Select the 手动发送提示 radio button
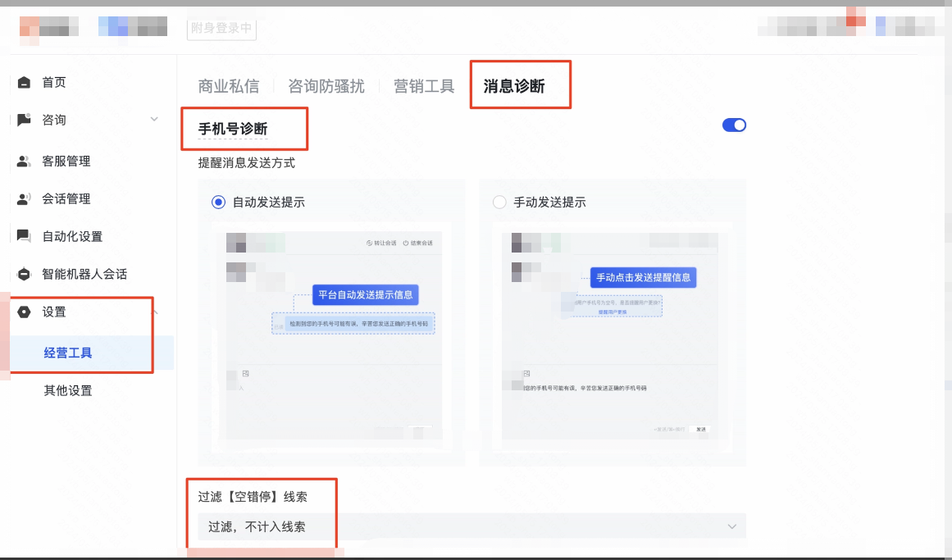This screenshot has width=952, height=560. pyautogui.click(x=499, y=202)
